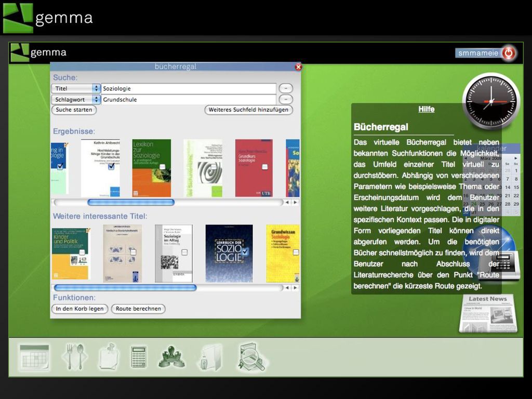Viewport: 532px width, 399px height.
Task: Select day 29 in the calendar widget
Action: [516, 204]
